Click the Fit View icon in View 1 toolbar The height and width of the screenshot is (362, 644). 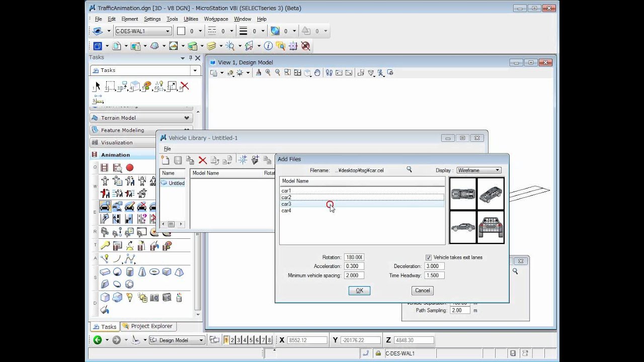[x=297, y=73]
